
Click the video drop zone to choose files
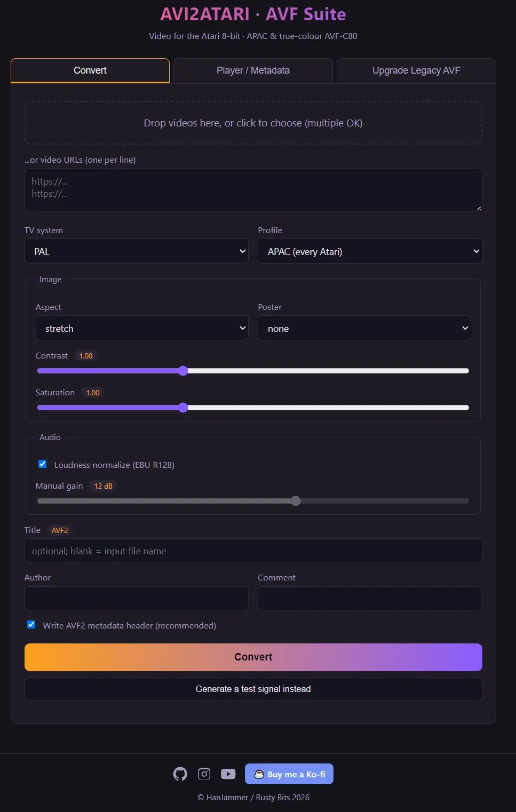253,123
